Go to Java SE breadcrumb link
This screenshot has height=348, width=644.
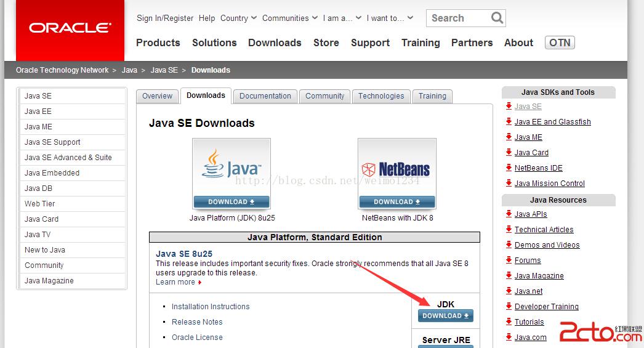pyautogui.click(x=164, y=70)
